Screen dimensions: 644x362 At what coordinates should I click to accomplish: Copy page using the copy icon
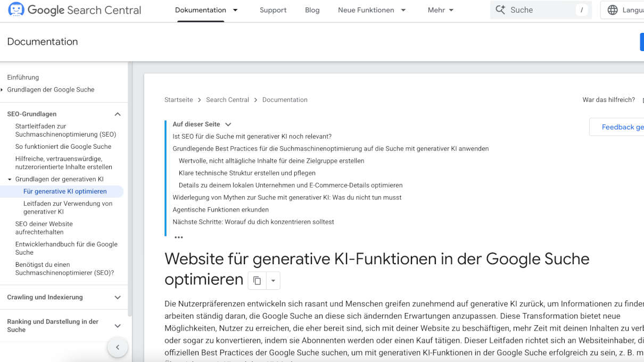tap(257, 281)
